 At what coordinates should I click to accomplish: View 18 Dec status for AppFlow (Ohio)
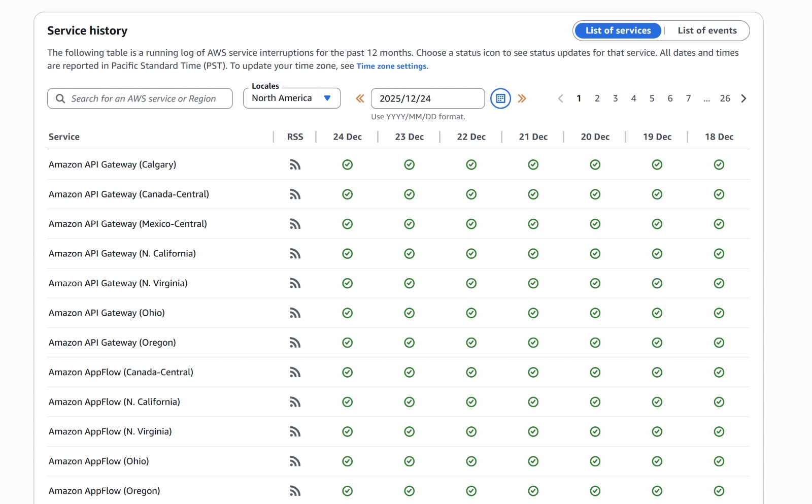(719, 461)
